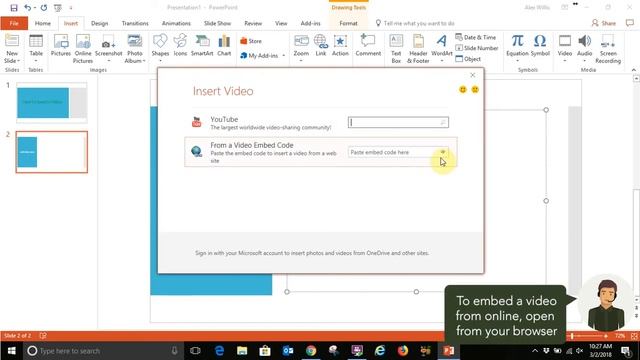Insert a Table from the ribbon
Screen dimensions: 640x360
[x=36, y=49]
